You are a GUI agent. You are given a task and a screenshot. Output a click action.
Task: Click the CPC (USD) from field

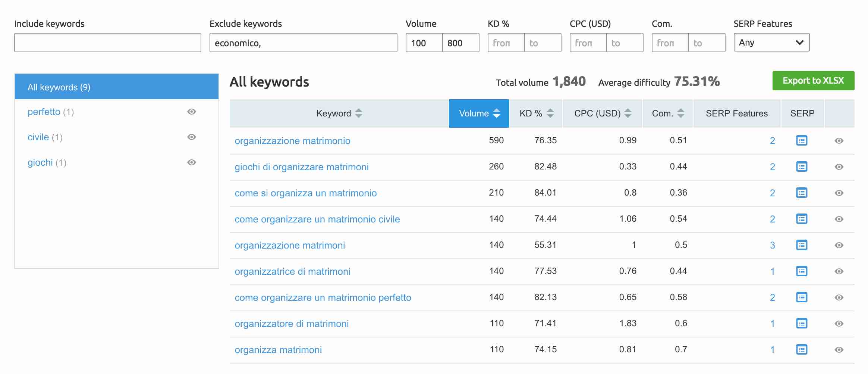tap(588, 43)
